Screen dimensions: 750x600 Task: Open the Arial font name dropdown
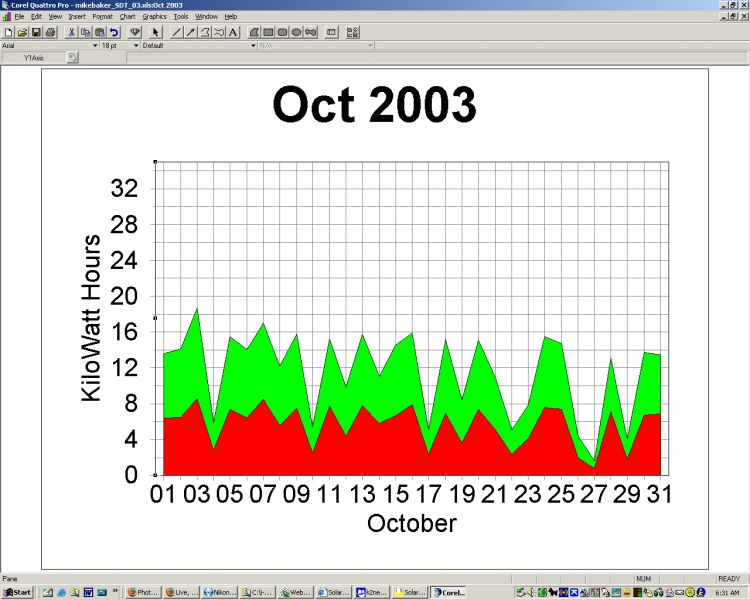click(97, 45)
